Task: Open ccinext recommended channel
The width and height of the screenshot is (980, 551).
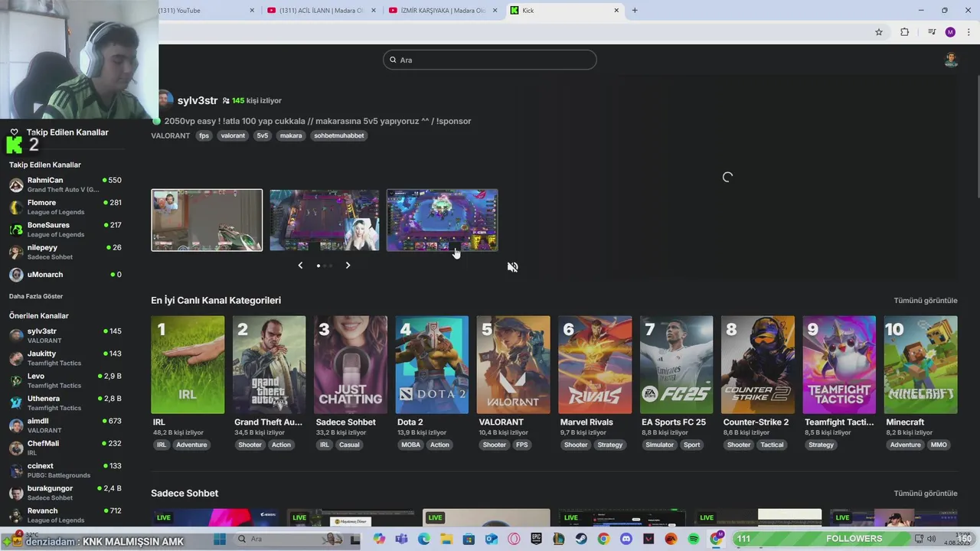Action: pos(65,470)
